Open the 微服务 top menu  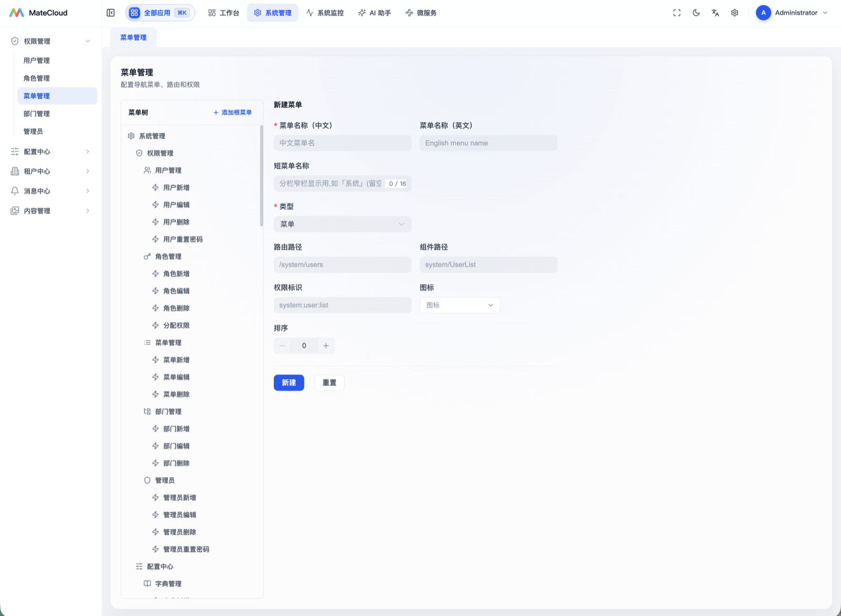tap(421, 13)
